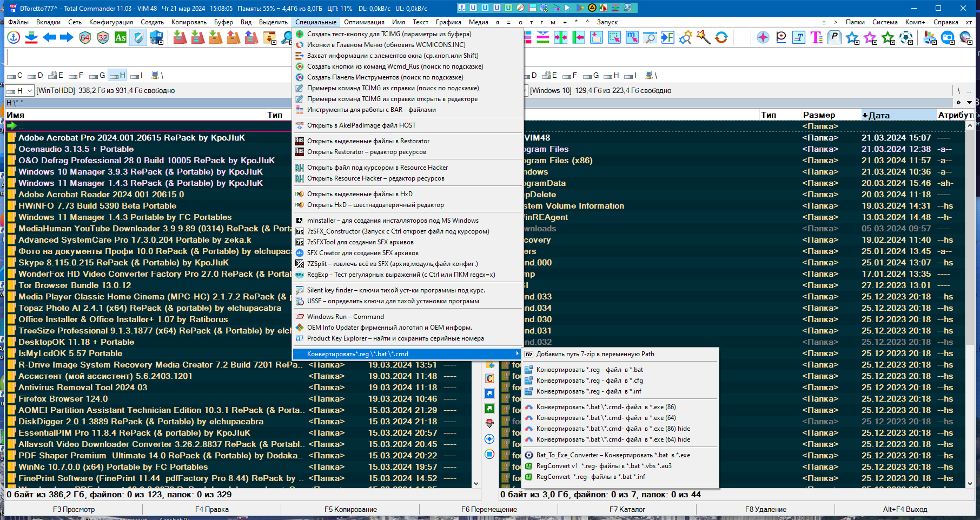This screenshot has height=520, width=980.
Task: Click the anchor toolbar icon
Action: point(12,38)
